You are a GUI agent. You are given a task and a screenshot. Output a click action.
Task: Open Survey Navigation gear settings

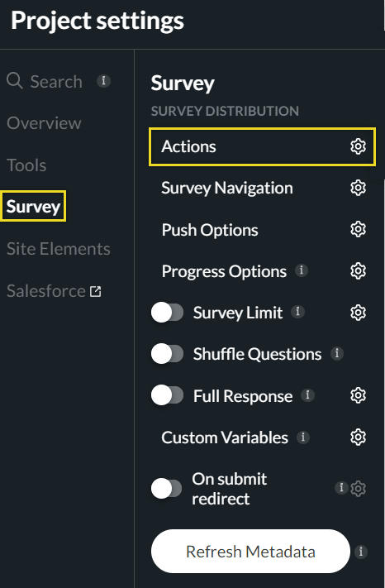(x=358, y=188)
